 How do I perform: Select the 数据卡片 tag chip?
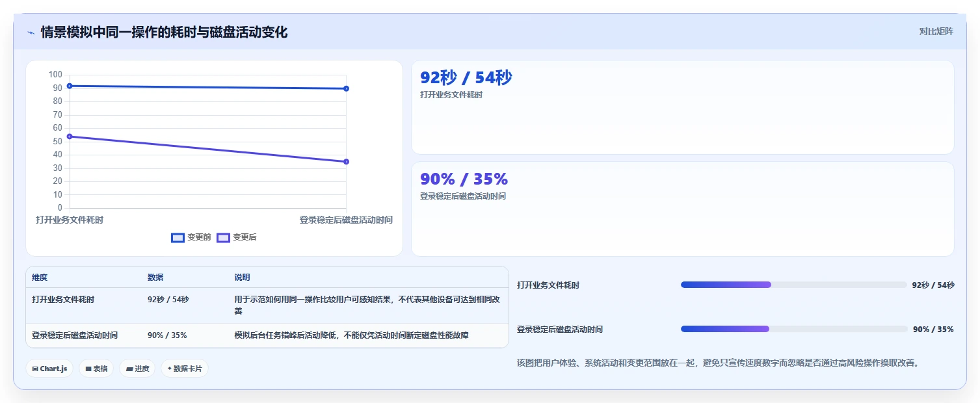pyautogui.click(x=185, y=369)
